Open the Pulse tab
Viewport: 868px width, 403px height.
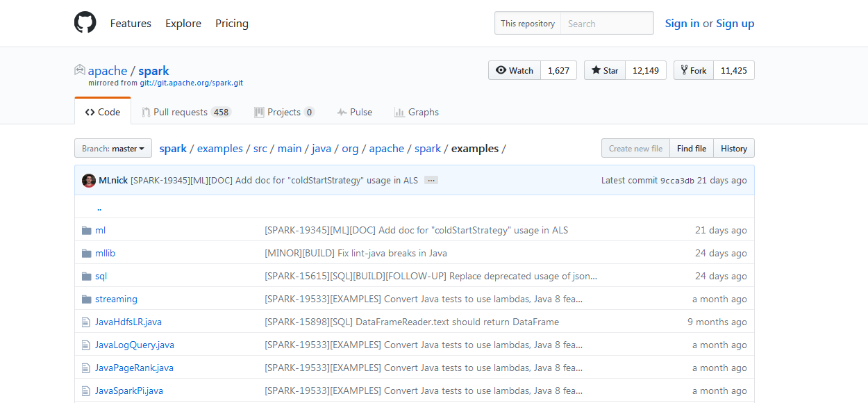(x=355, y=112)
